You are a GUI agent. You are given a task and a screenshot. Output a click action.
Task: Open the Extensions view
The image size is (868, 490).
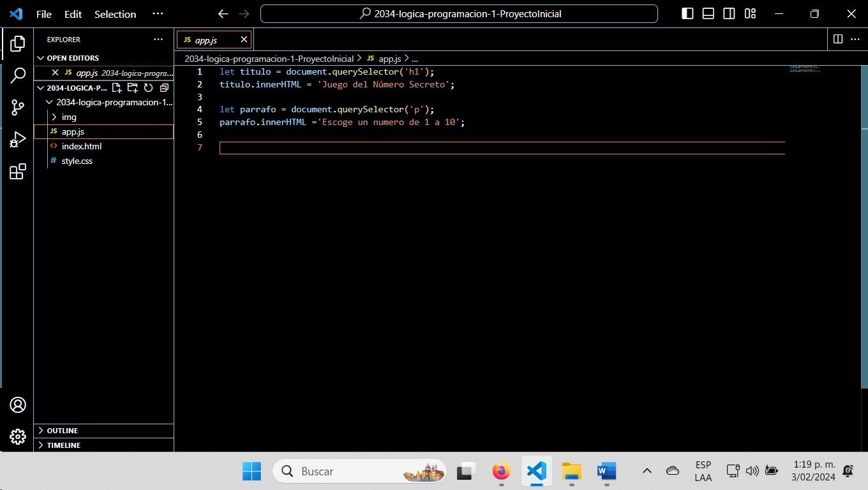17,172
